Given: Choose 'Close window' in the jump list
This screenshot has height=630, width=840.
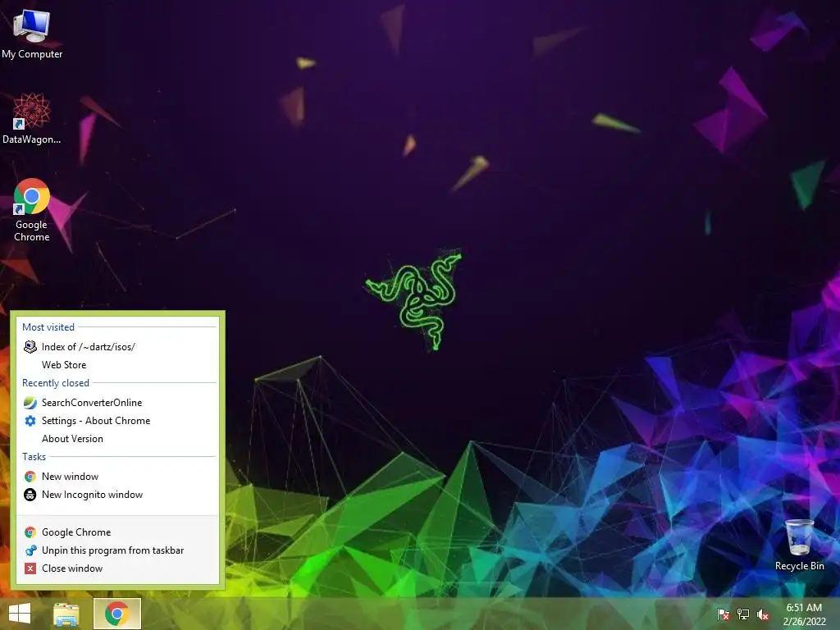Looking at the screenshot, I should click(x=117, y=568).
